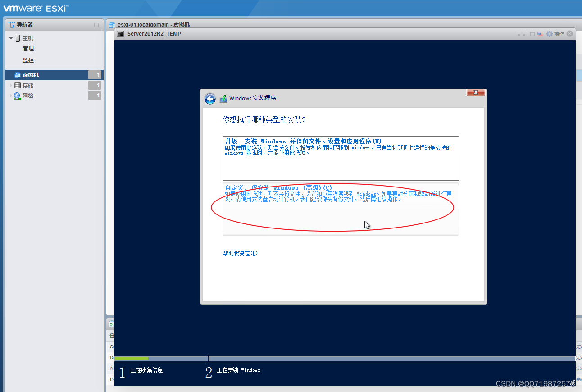Click step 2 正在安装 Windows label

239,370
